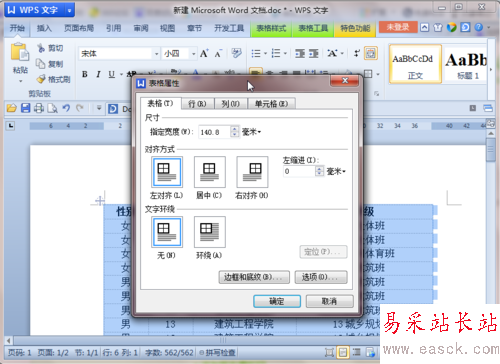Apply the 正文 style from styles gallery
This screenshot has width=500, height=364.
[x=415, y=64]
